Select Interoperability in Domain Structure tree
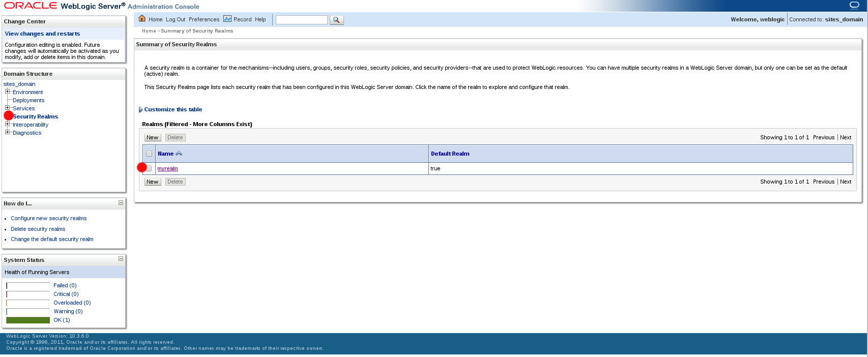 click(x=31, y=125)
